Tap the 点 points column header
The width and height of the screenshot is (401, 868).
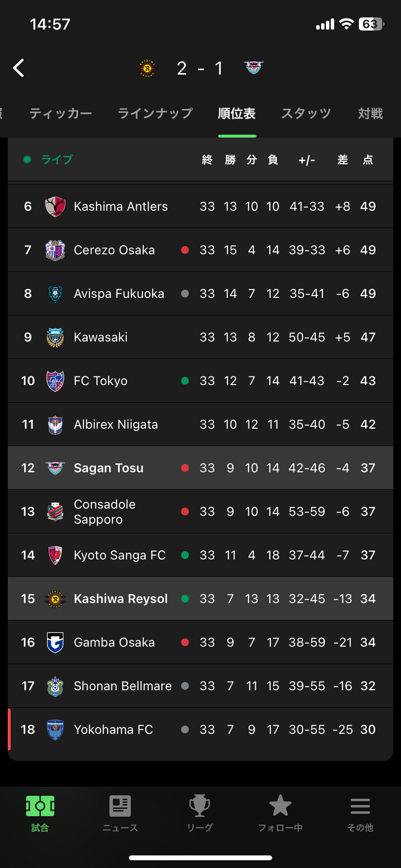click(368, 160)
